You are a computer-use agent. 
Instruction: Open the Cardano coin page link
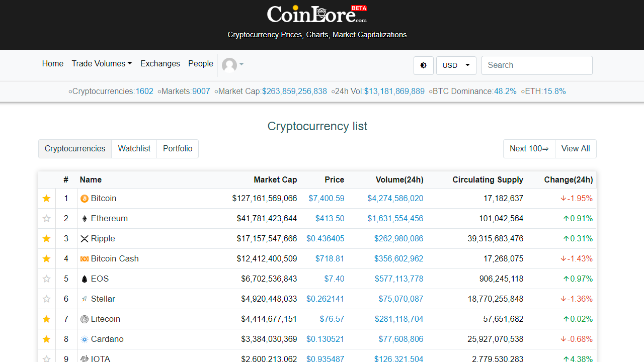[107, 339]
